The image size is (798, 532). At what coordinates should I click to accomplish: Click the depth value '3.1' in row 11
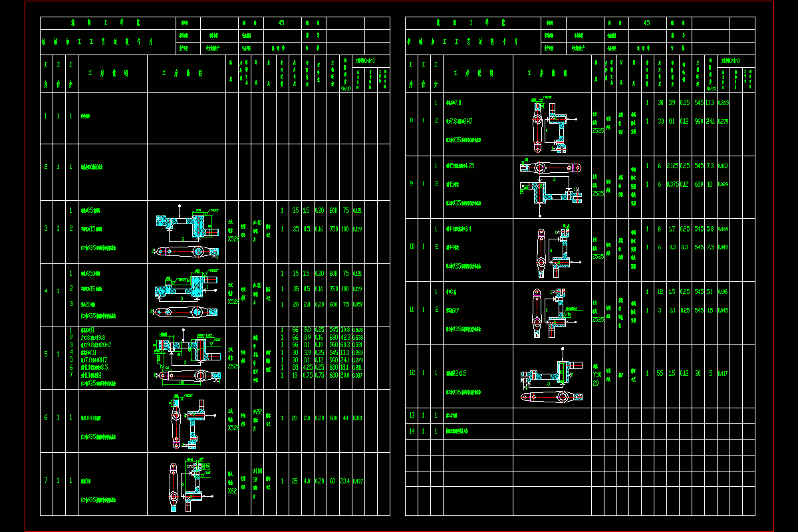tap(672, 310)
